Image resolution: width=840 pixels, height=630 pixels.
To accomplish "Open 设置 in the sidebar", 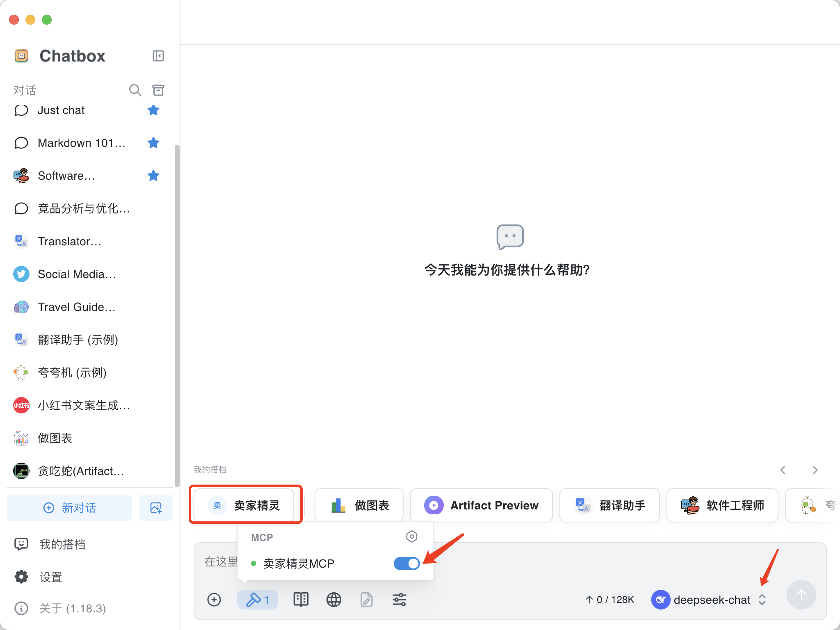I will pyautogui.click(x=51, y=577).
